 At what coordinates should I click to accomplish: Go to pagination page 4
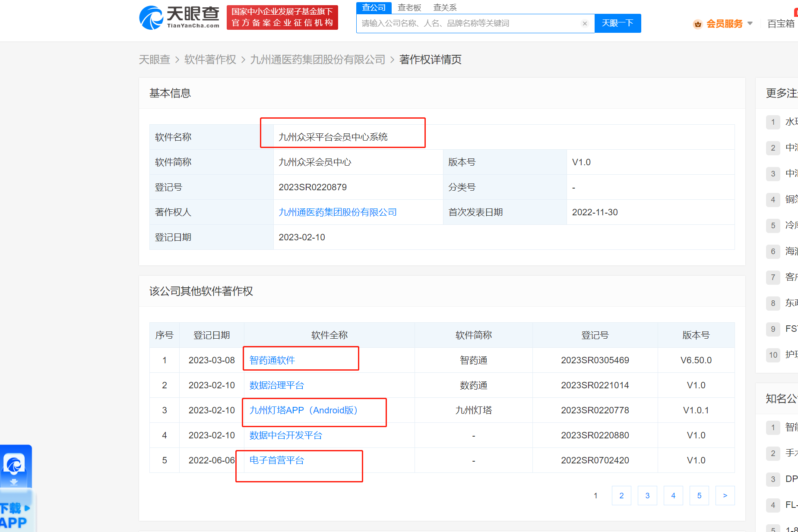click(673, 496)
